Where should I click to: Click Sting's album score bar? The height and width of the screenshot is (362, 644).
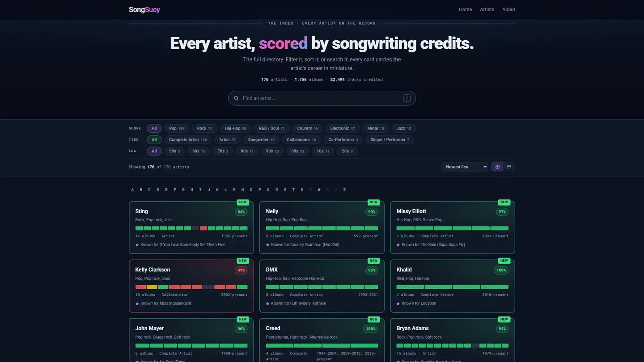pyautogui.click(x=191, y=228)
